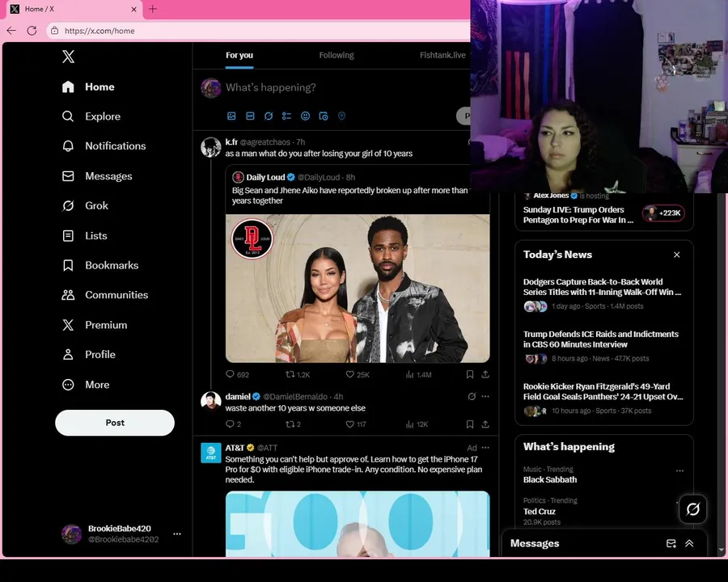Go to Messages in the sidebar

pos(97,176)
